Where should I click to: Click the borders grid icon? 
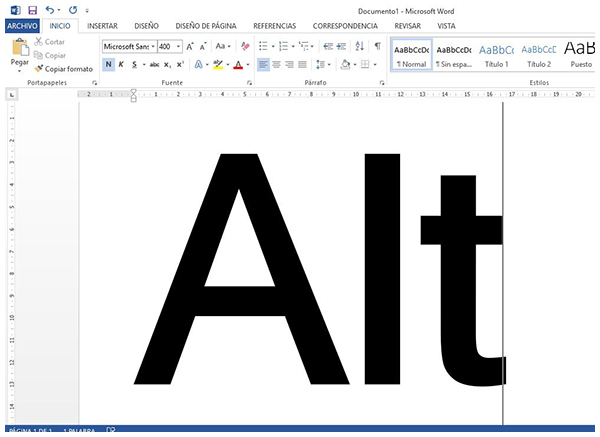pos(365,64)
